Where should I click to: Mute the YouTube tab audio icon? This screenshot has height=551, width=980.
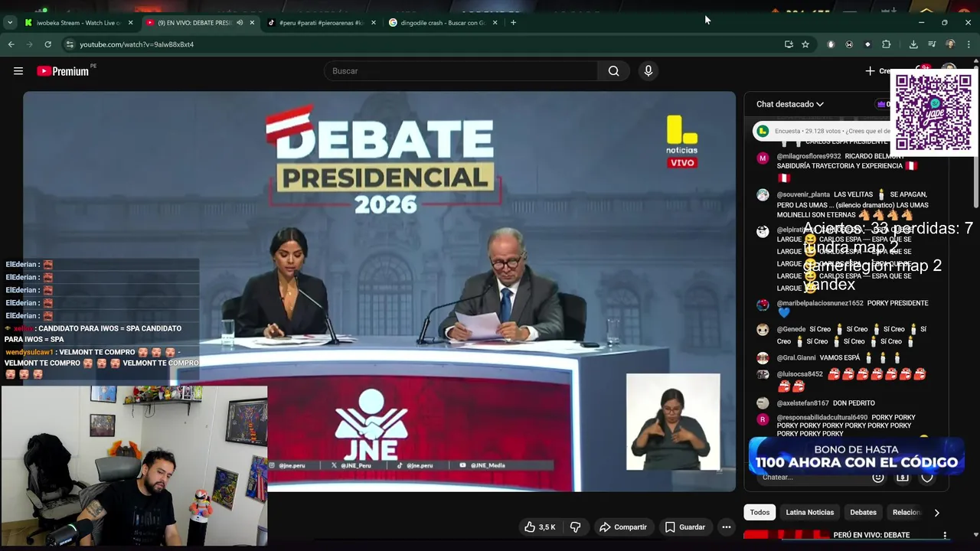[x=240, y=23]
